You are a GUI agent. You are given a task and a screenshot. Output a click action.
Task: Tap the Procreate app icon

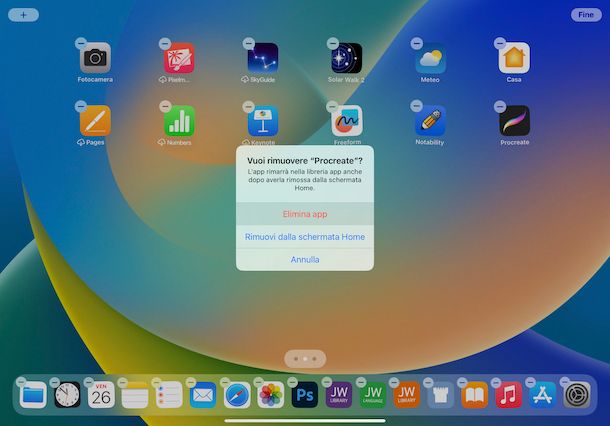point(514,121)
